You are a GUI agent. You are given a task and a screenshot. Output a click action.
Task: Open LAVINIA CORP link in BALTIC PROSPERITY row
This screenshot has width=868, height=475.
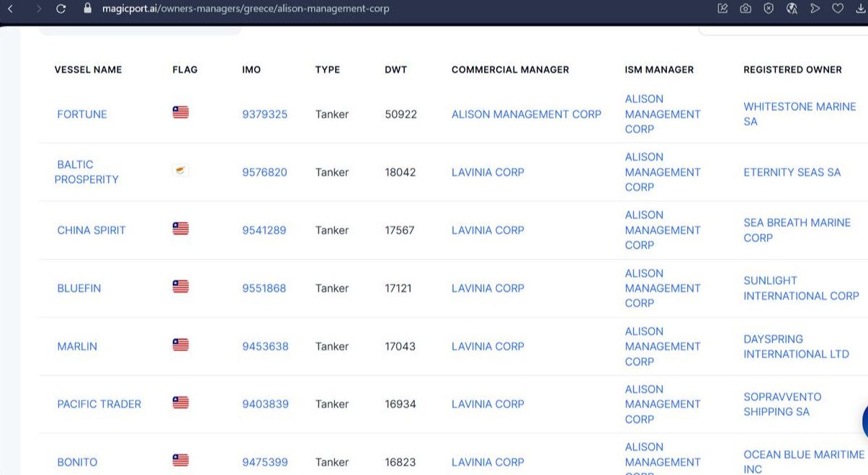pyautogui.click(x=488, y=172)
